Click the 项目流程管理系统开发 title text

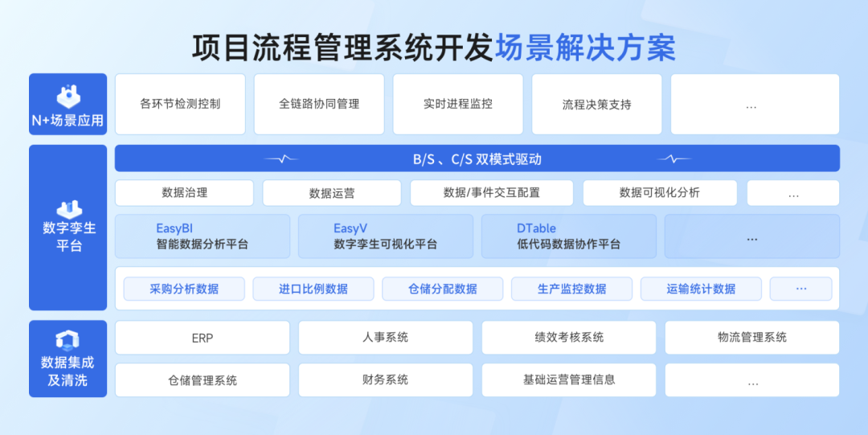[x=342, y=47]
